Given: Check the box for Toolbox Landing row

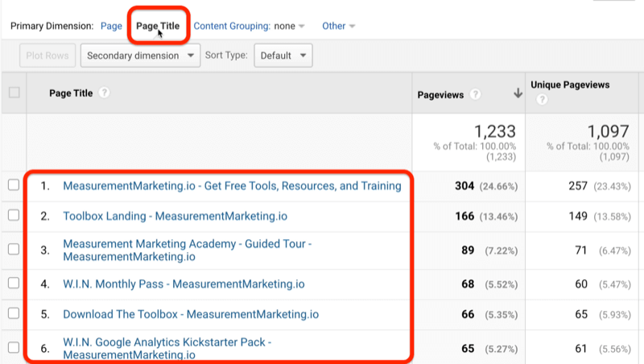Looking at the screenshot, I should (x=14, y=215).
